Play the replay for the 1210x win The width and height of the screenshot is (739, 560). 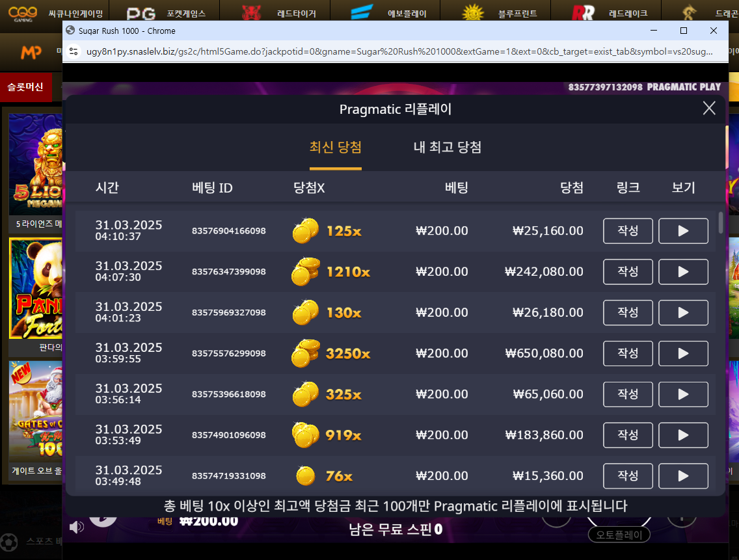point(683,272)
